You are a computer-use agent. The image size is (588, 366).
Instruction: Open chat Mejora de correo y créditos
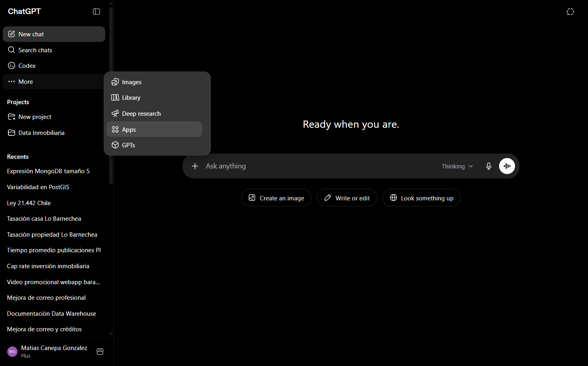point(54,329)
